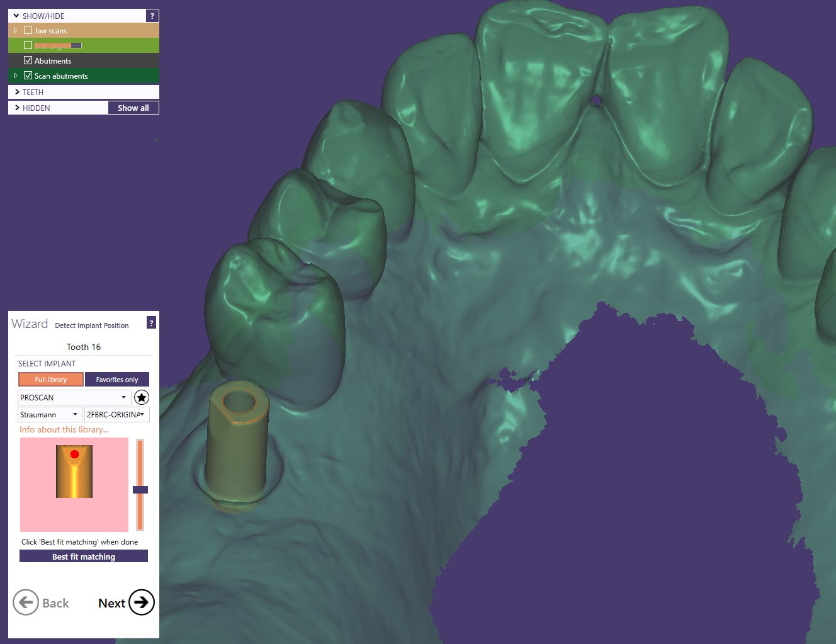Click the Best fit matching button

[84, 556]
